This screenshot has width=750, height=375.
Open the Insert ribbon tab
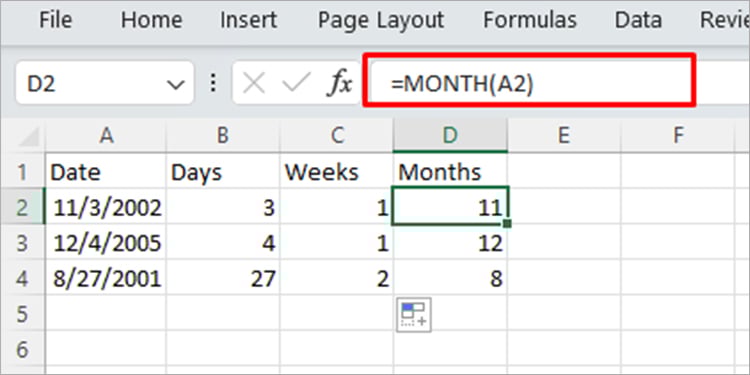248,20
